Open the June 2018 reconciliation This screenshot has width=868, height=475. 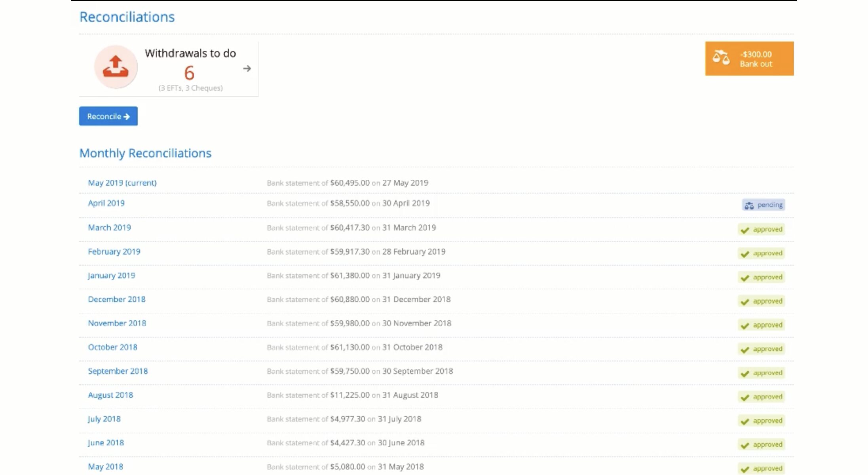106,443
